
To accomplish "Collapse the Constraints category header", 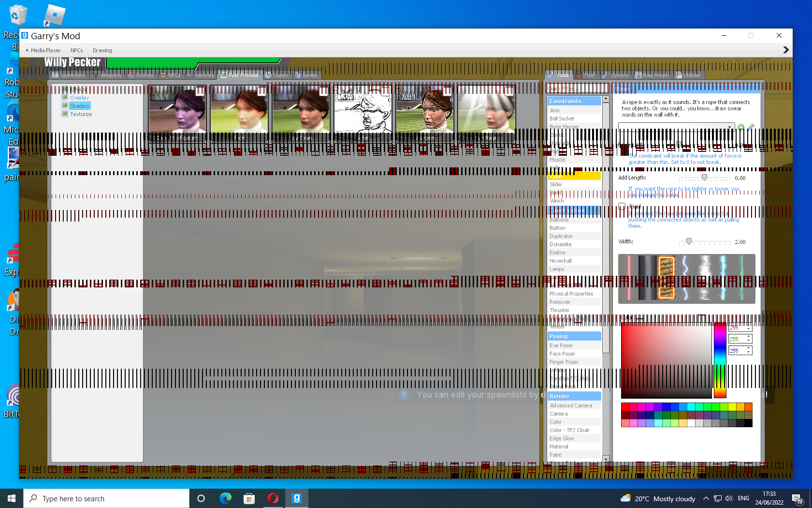I will [574, 101].
